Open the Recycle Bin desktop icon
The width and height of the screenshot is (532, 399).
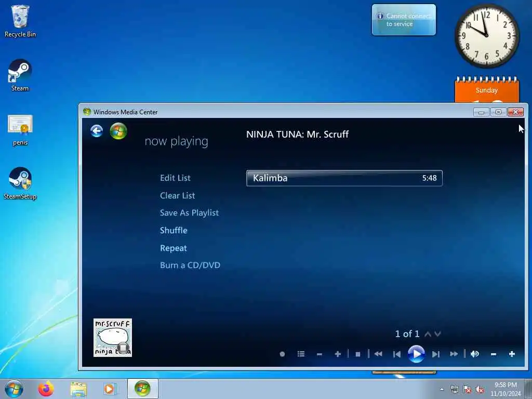tap(20, 21)
